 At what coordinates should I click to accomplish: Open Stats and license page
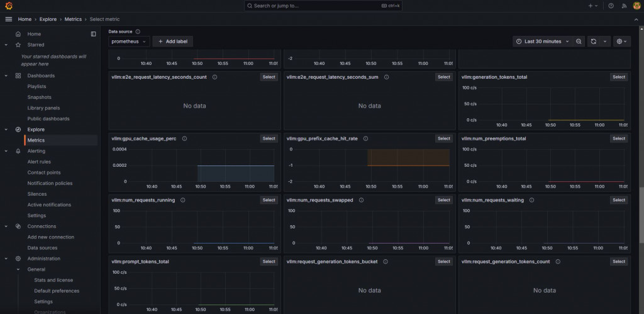point(53,280)
